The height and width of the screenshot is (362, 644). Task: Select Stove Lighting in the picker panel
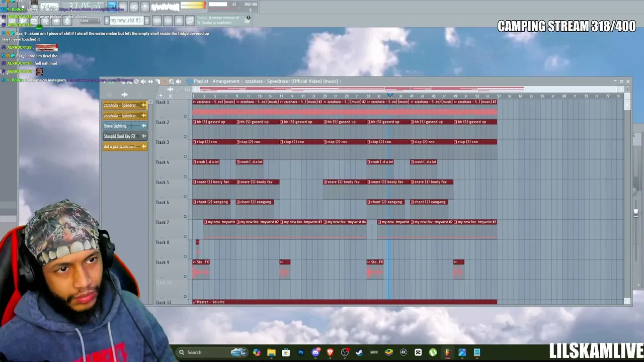tap(125, 126)
